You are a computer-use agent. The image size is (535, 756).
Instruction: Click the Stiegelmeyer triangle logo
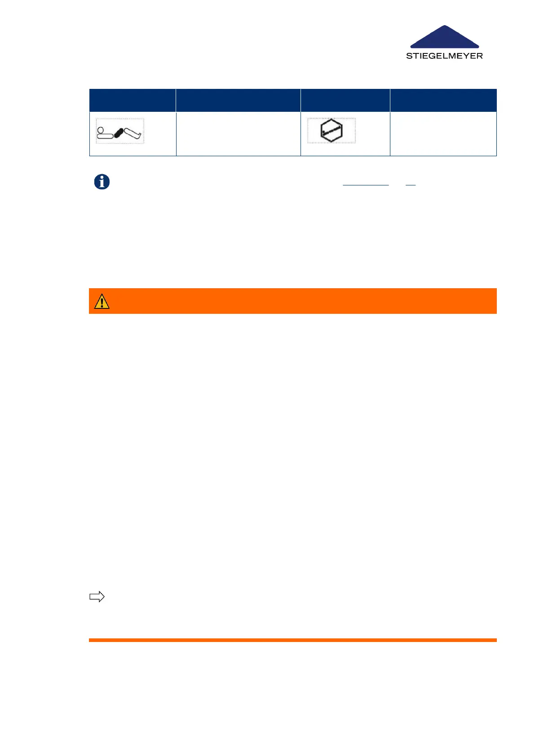click(x=444, y=37)
